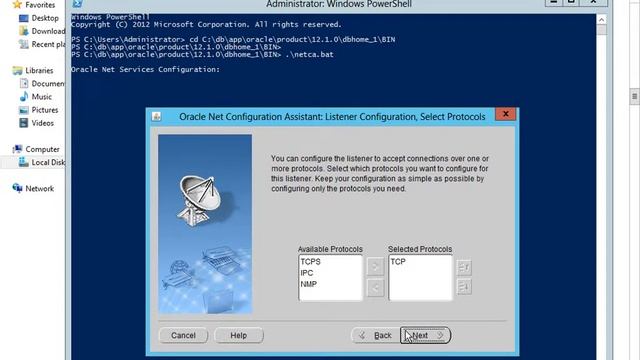Select NMP in Available Protocols
This screenshot has width=640, height=360.
click(309, 284)
